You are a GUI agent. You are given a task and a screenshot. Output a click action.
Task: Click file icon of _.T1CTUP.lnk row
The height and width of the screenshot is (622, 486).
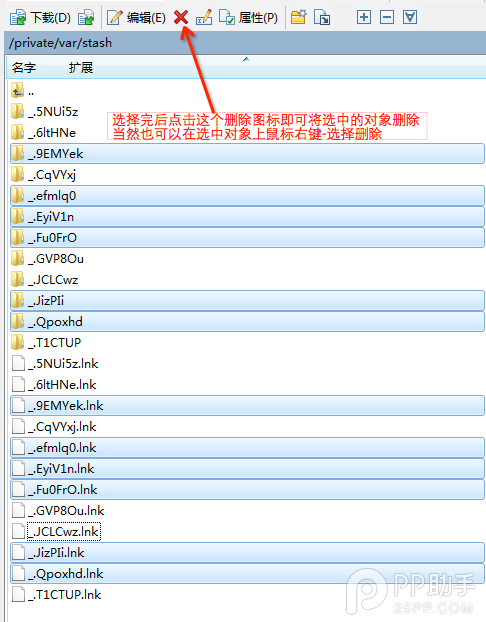[x=18, y=594]
